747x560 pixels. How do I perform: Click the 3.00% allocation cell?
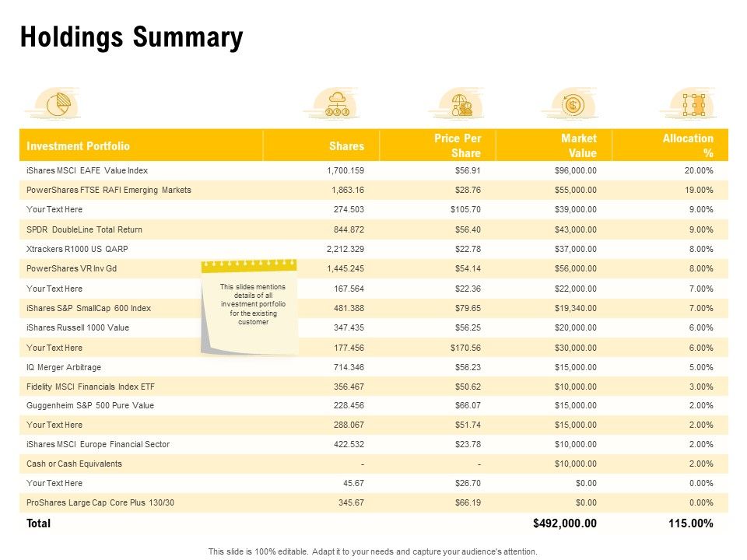point(701,387)
